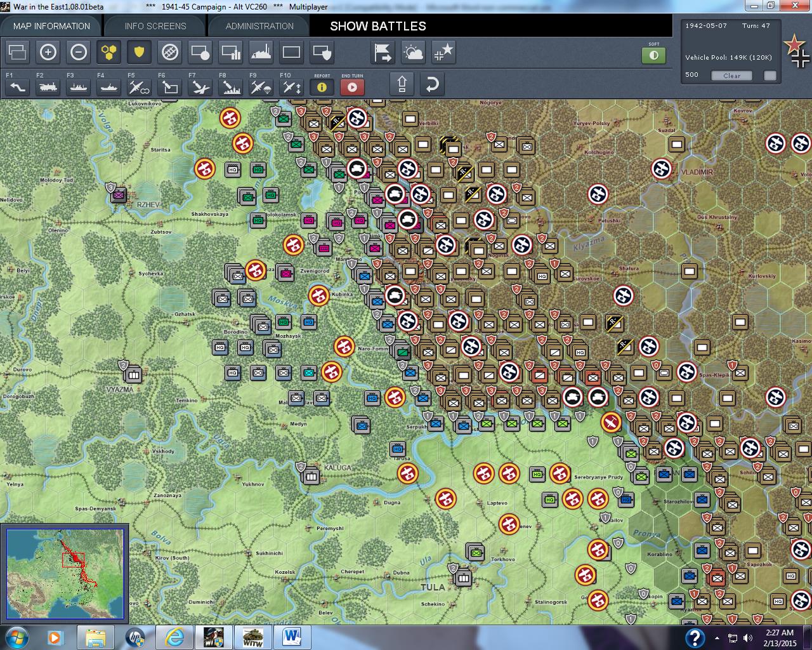812x650 pixels.
Task: Toggle the unit box with bar chart icon
Action: coord(230,52)
